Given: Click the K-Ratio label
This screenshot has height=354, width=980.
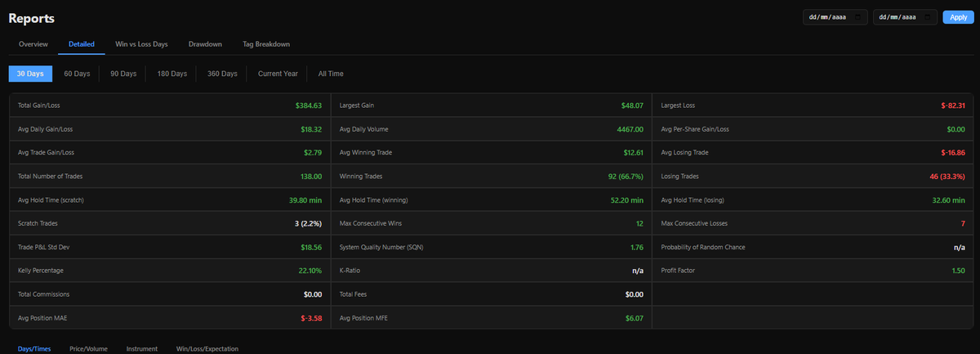Looking at the screenshot, I should pyautogui.click(x=350, y=270).
